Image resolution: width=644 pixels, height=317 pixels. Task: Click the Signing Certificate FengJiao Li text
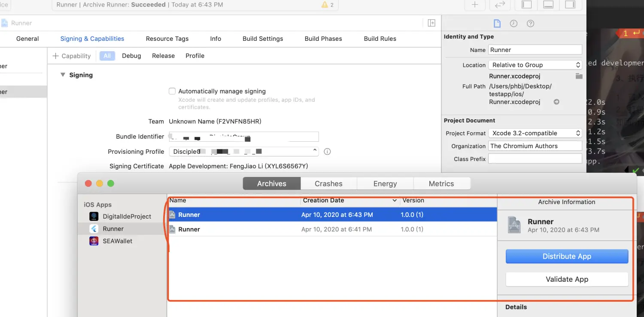[x=238, y=166]
